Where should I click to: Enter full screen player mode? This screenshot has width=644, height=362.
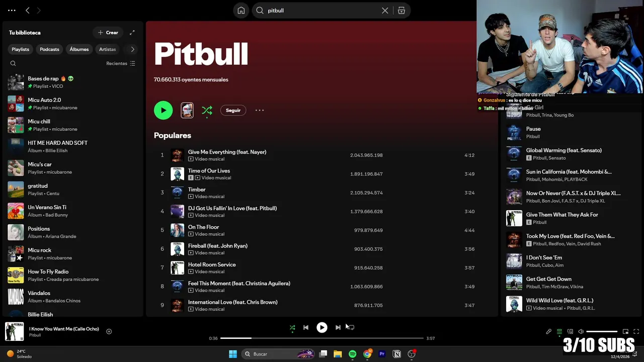pos(636,331)
